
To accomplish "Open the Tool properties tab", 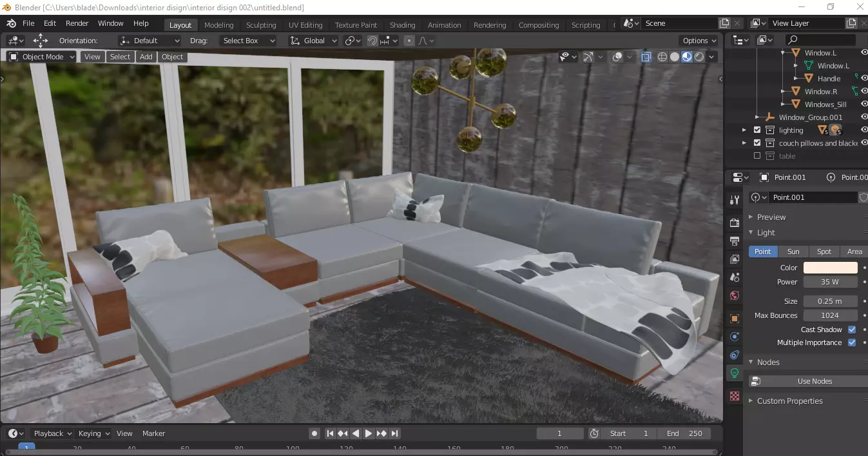I will [735, 199].
